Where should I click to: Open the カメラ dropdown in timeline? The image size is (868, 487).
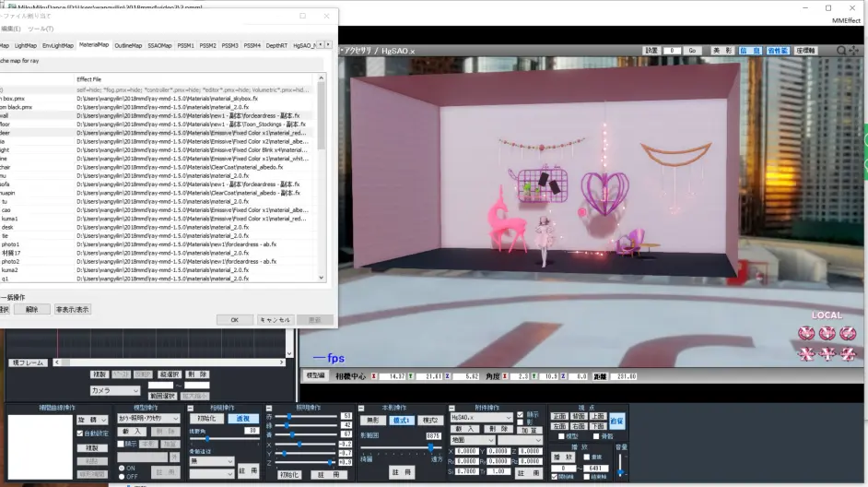point(115,390)
